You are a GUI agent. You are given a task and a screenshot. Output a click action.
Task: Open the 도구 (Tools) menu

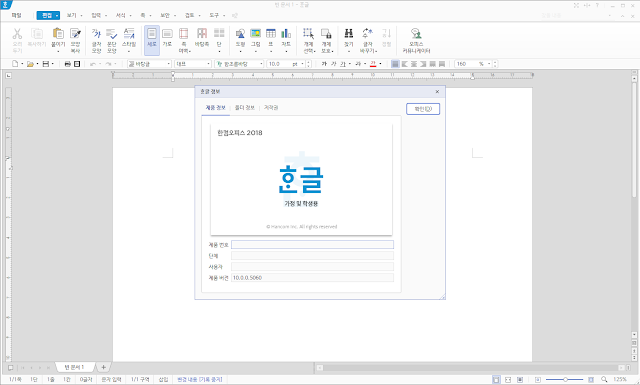(x=214, y=15)
